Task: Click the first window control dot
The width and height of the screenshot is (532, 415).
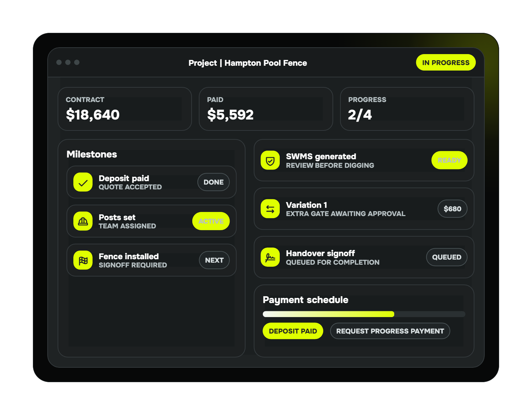Action: 59,62
